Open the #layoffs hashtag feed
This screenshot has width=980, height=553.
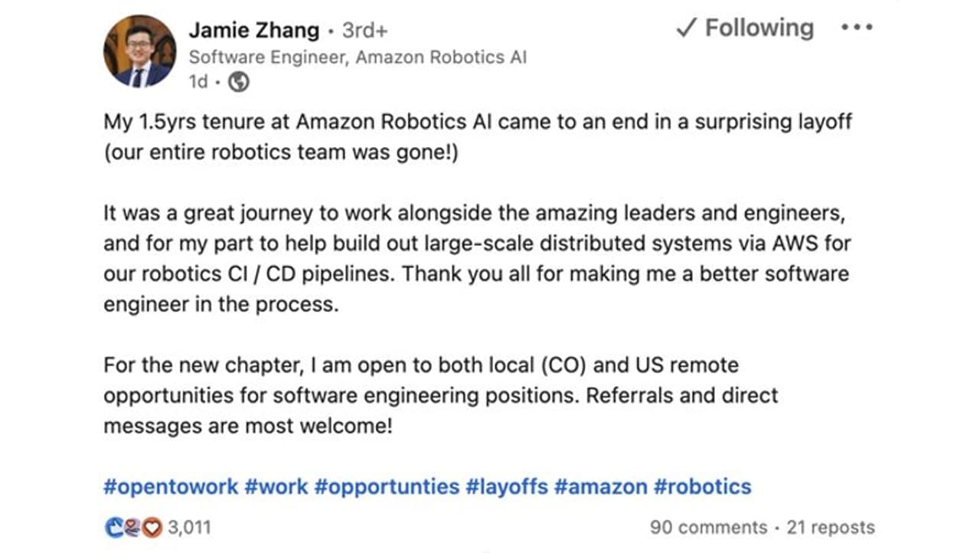coord(507,486)
